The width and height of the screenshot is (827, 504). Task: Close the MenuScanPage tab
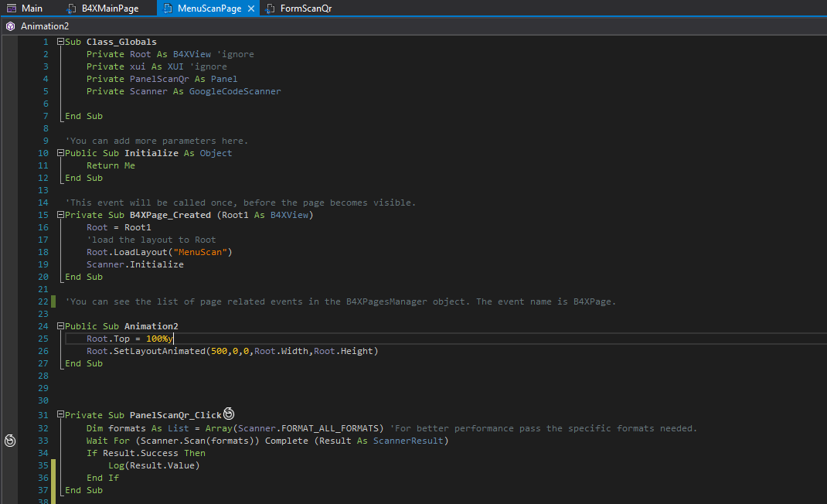pos(251,9)
